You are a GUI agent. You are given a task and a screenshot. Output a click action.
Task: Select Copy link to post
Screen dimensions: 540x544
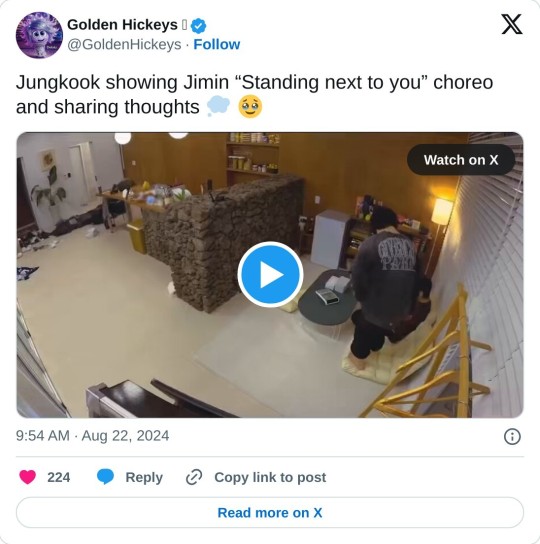click(x=270, y=477)
